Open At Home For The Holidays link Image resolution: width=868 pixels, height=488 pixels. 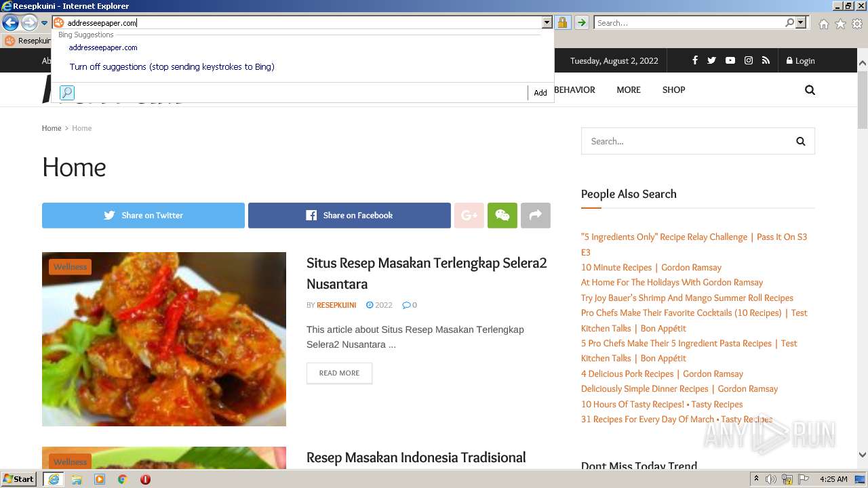click(672, 283)
